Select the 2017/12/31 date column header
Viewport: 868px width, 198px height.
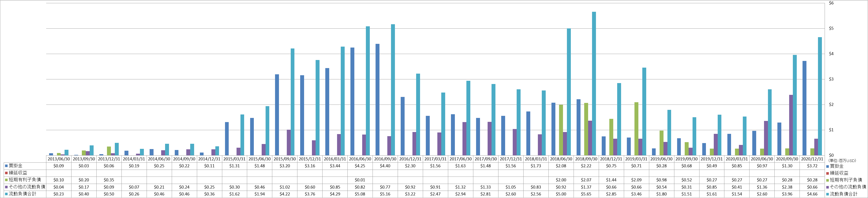511,159
